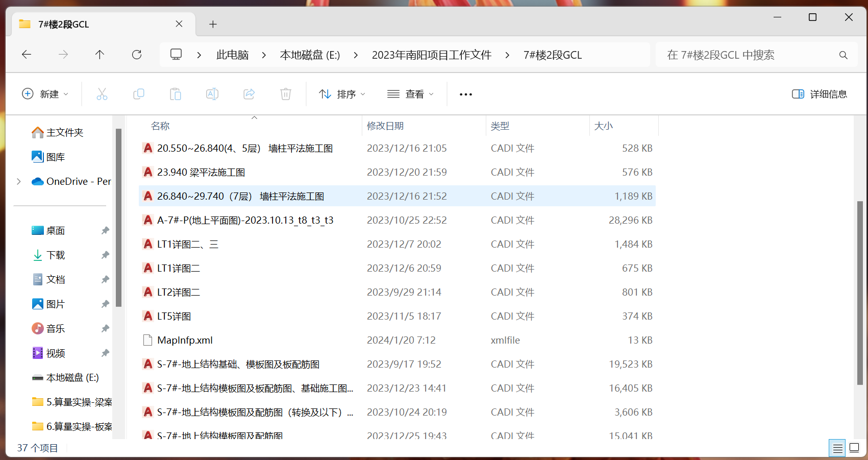Click 本地磁盘 (E:) in the address breadcrumb
868x460 pixels.
click(x=310, y=55)
